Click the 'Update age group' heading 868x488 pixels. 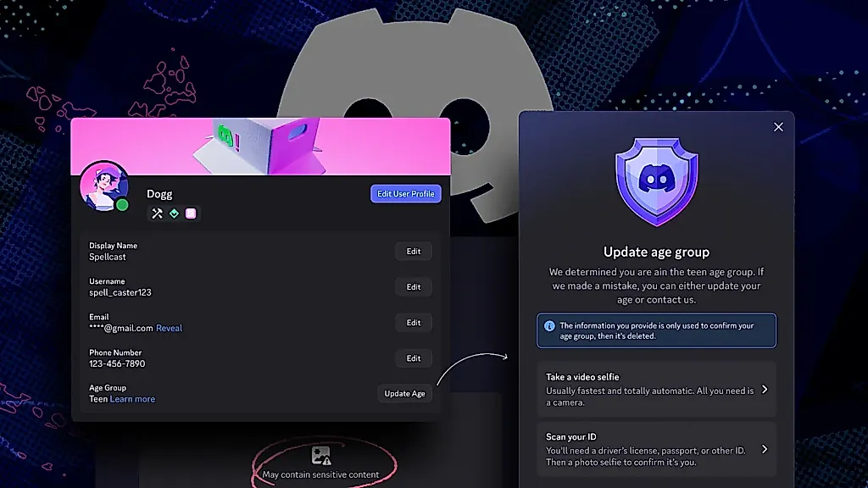[x=657, y=252]
